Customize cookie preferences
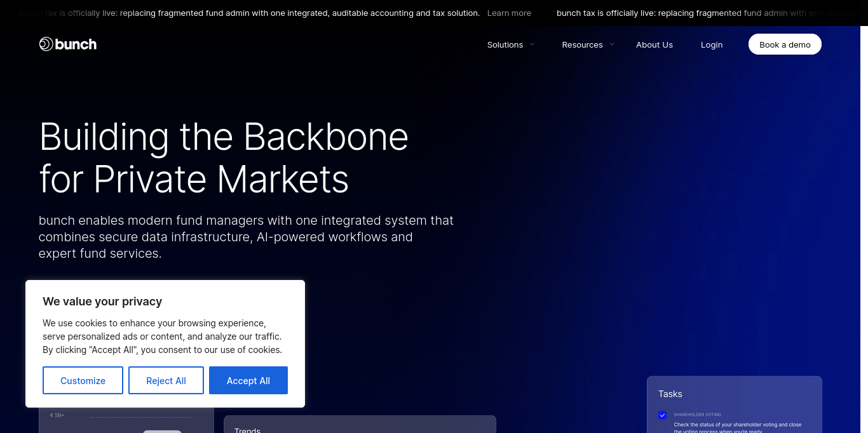868x433 pixels. pos(83,380)
